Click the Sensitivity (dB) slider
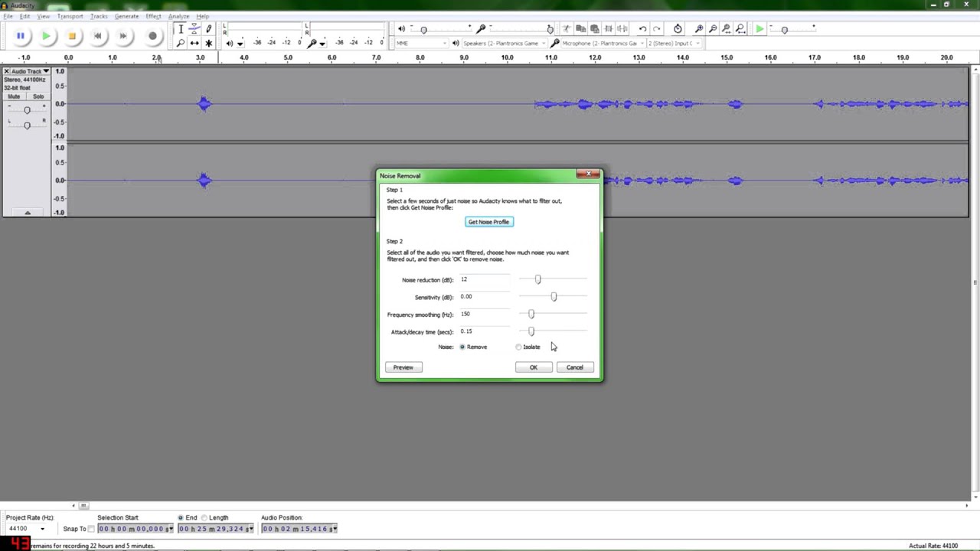This screenshot has height=551, width=980. click(x=553, y=297)
